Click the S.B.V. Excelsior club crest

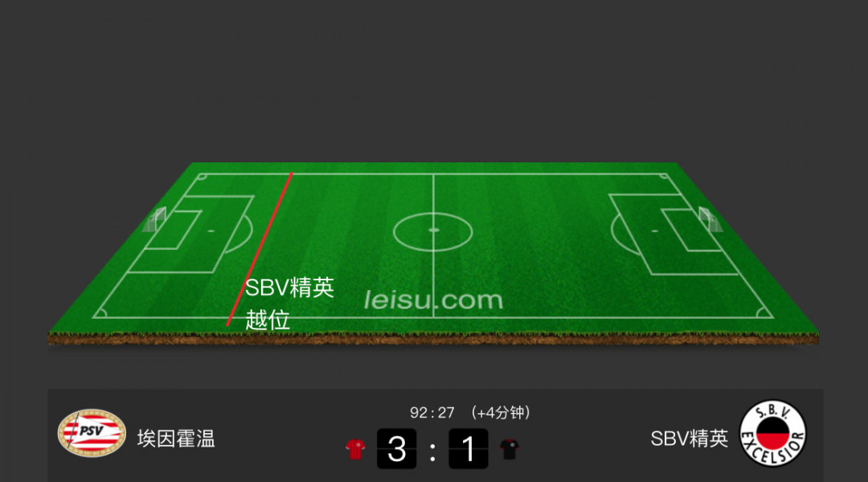(773, 433)
